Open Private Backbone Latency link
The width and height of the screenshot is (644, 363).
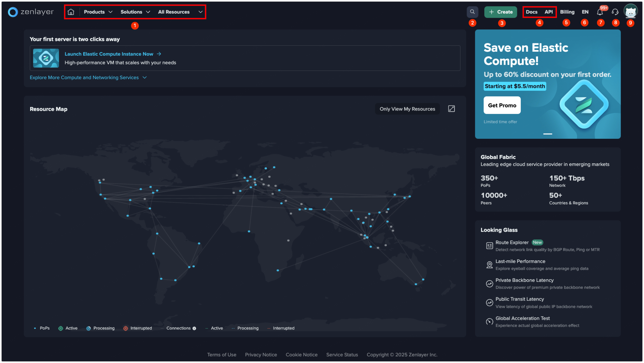coord(524,280)
